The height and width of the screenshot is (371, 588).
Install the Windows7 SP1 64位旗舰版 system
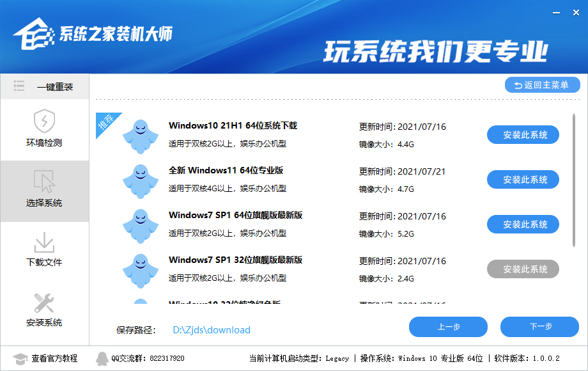(x=523, y=225)
